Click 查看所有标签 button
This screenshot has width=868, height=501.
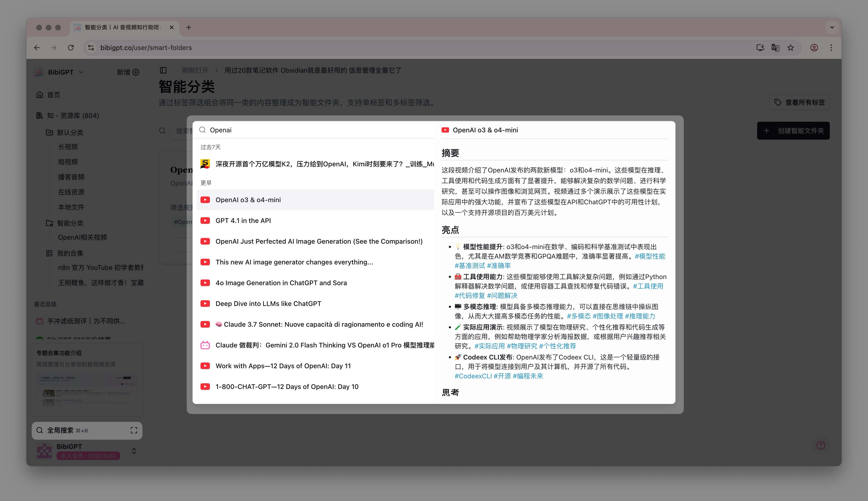(x=800, y=103)
